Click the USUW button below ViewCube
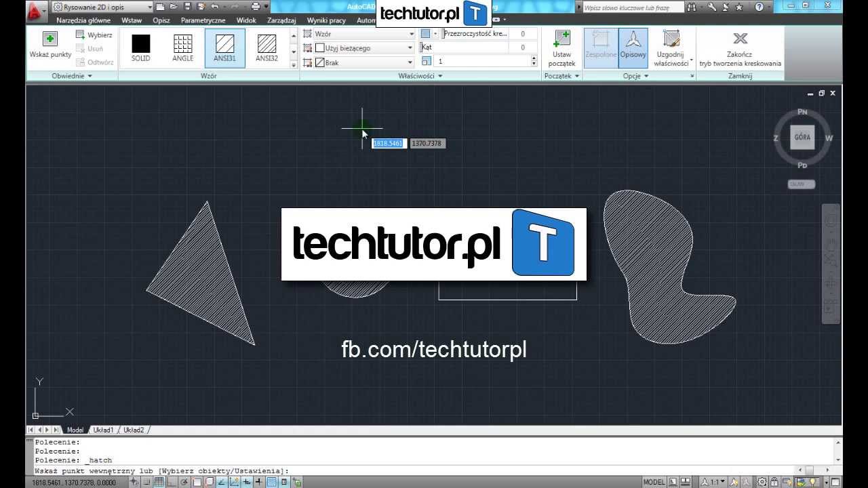868x488 pixels. click(x=801, y=184)
